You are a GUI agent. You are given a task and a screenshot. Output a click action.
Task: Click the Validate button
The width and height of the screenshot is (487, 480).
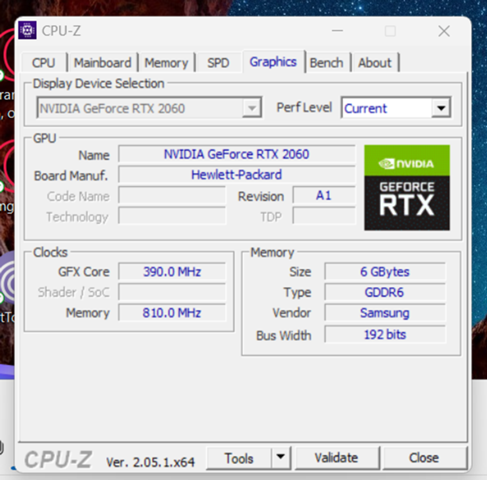[x=337, y=458]
